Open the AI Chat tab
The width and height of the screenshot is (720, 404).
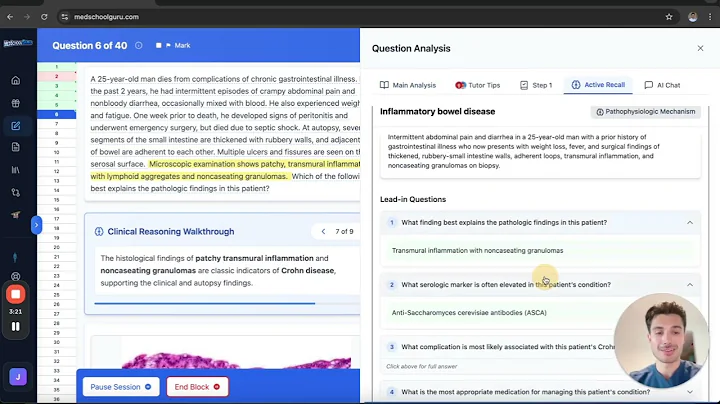(662, 85)
